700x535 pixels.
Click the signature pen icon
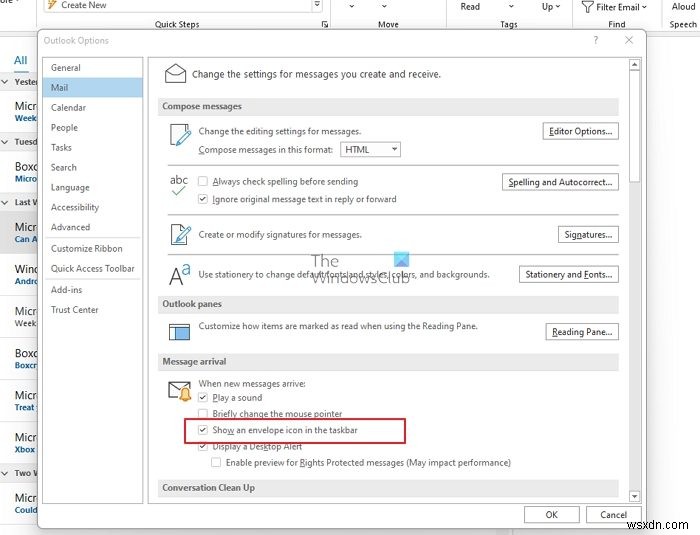(x=180, y=234)
